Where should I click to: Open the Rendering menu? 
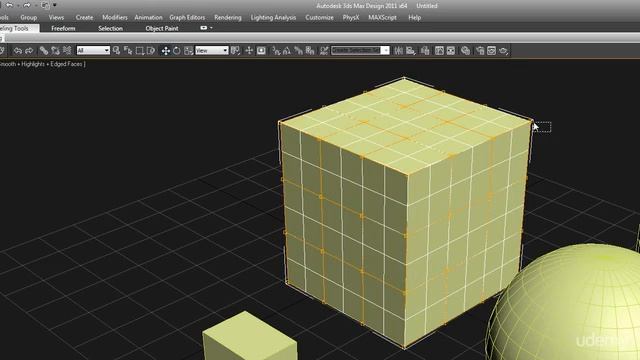point(228,18)
